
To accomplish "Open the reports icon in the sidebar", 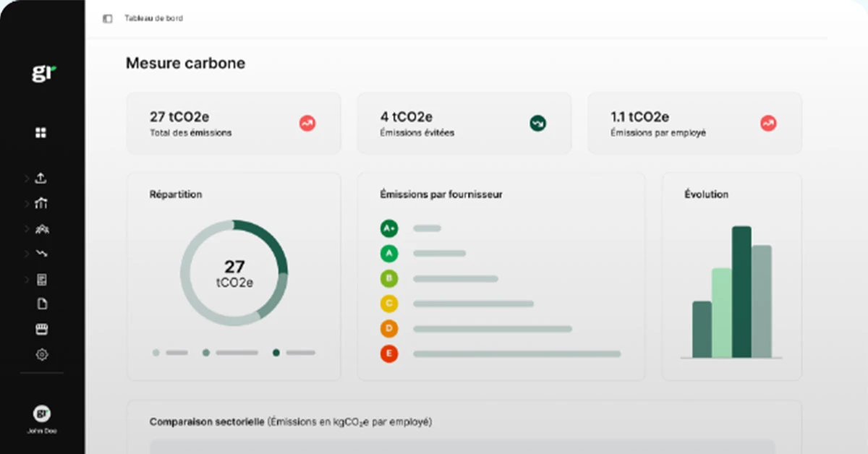I will [x=41, y=279].
